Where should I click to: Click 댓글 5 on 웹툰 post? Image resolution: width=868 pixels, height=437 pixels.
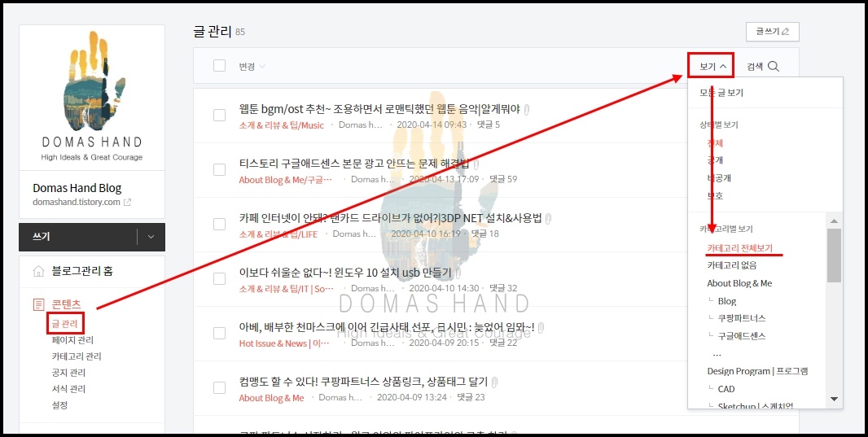point(488,125)
